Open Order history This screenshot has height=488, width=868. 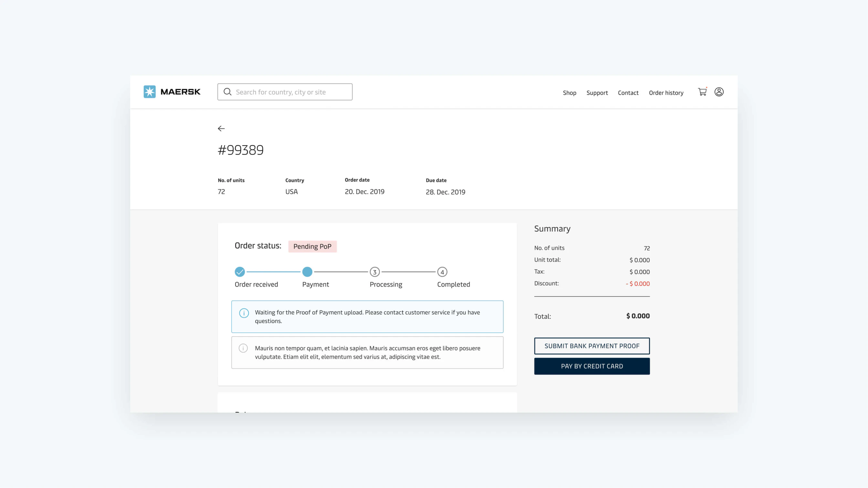click(666, 93)
